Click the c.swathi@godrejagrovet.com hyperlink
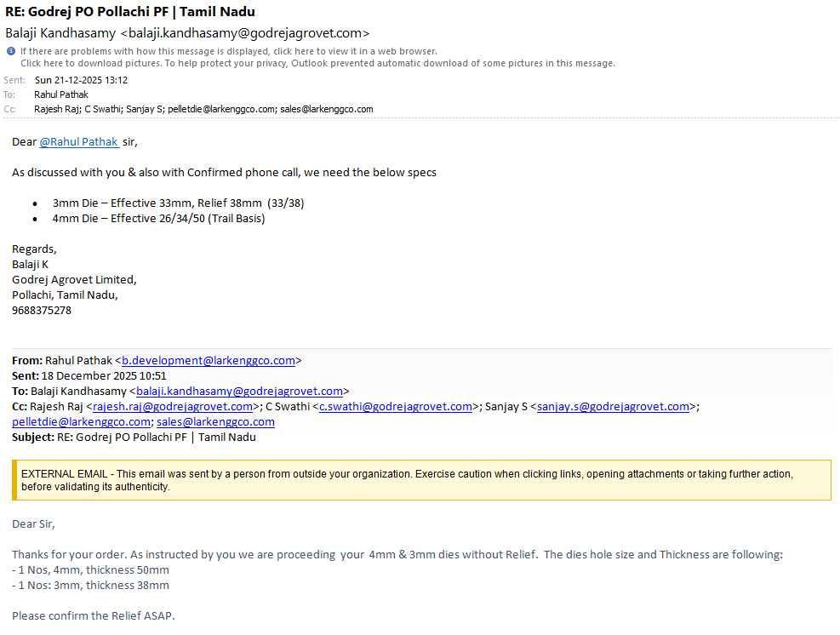The image size is (840, 635). 395,407
